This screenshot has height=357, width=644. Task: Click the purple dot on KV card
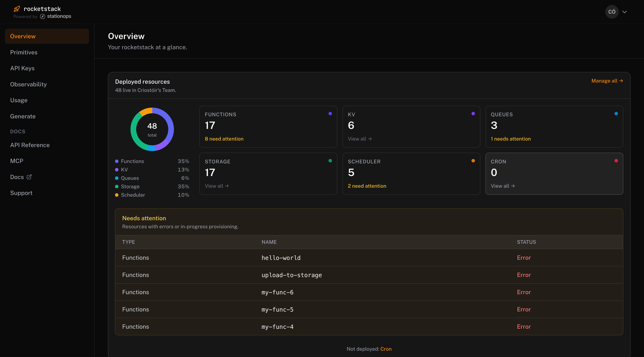473,114
